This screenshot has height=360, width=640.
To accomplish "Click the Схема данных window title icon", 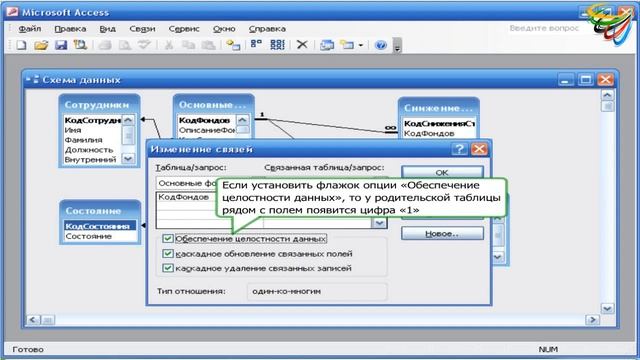I will click(32, 79).
